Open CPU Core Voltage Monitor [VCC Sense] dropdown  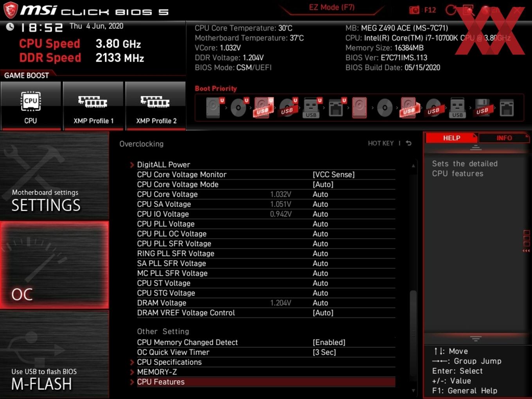point(334,174)
